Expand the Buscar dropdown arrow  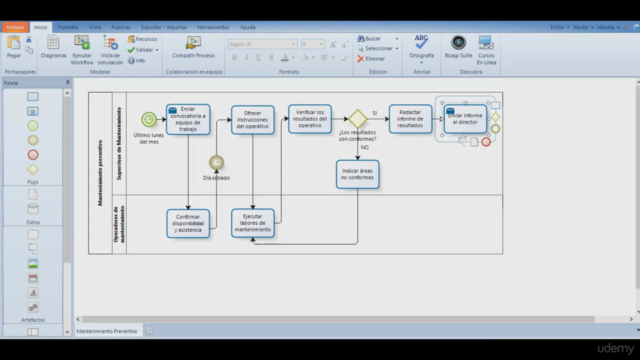point(397,38)
